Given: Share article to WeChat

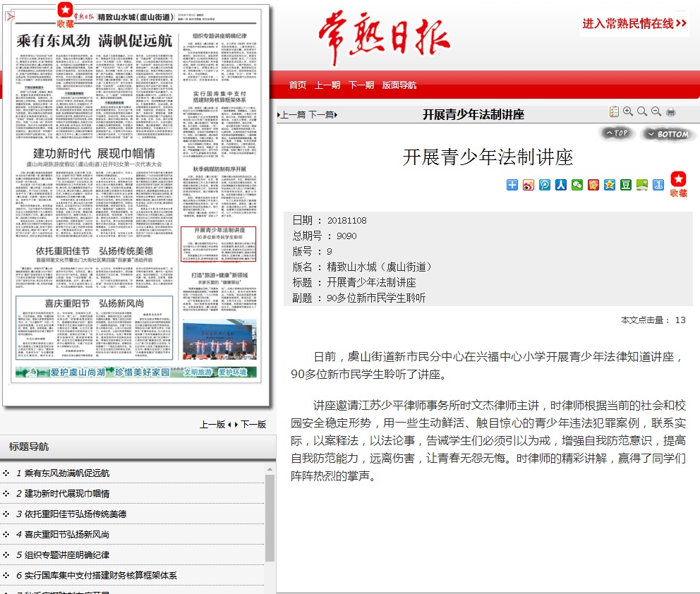Looking at the screenshot, I should [x=577, y=185].
